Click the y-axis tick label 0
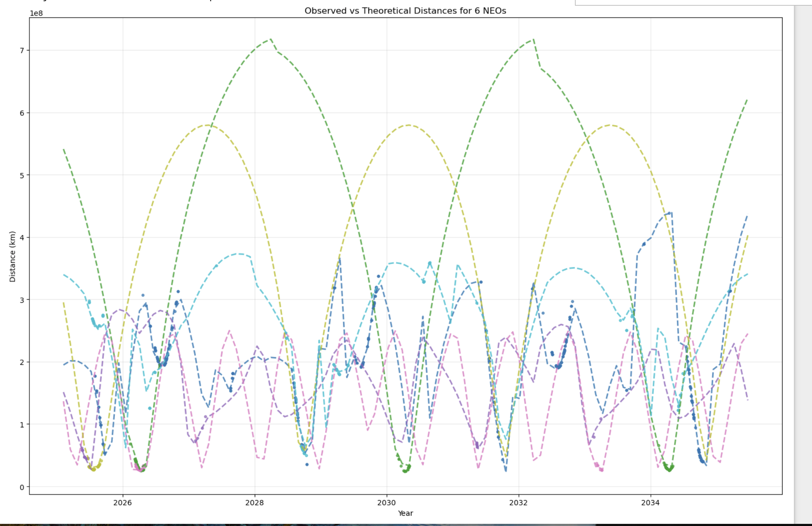Viewport: 812px width, 526px height. click(22, 487)
